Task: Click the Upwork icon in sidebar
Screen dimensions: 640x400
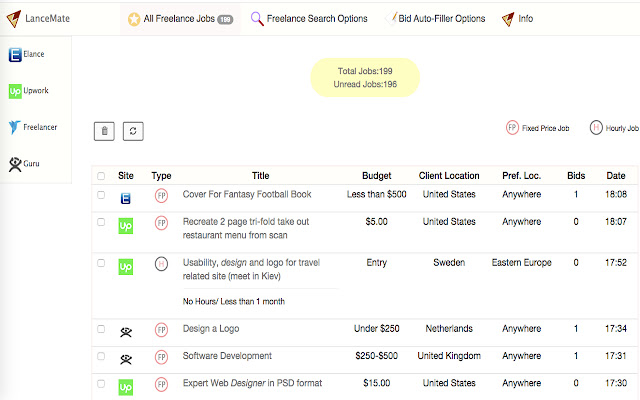Action: (15, 91)
